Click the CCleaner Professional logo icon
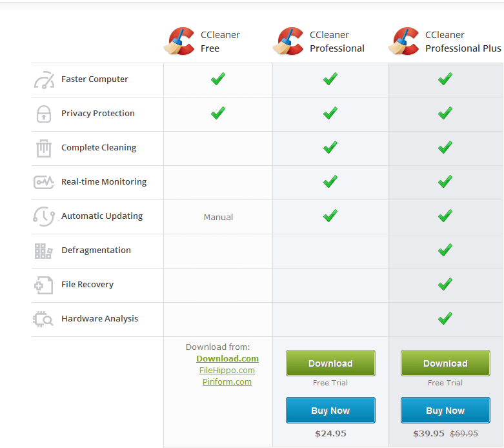 click(x=288, y=41)
